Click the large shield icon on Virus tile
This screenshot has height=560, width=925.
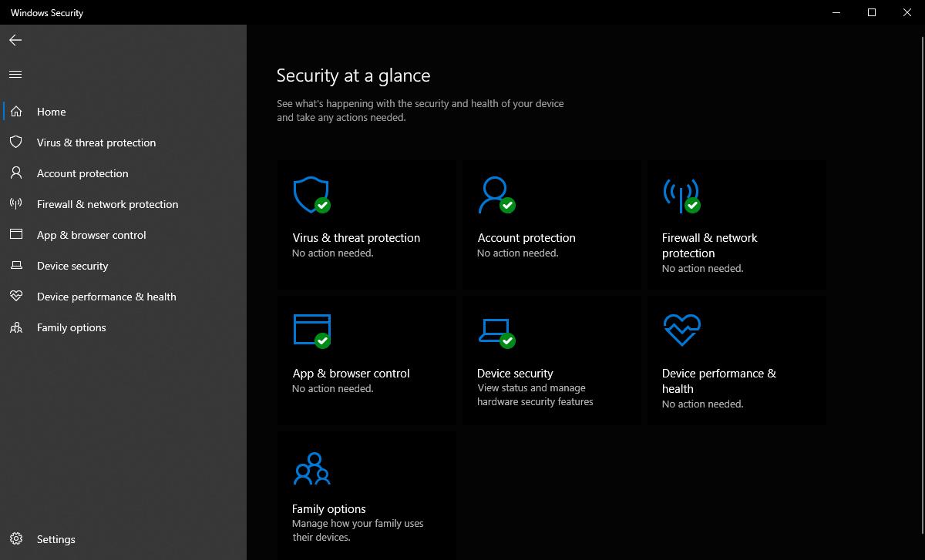pos(311,195)
